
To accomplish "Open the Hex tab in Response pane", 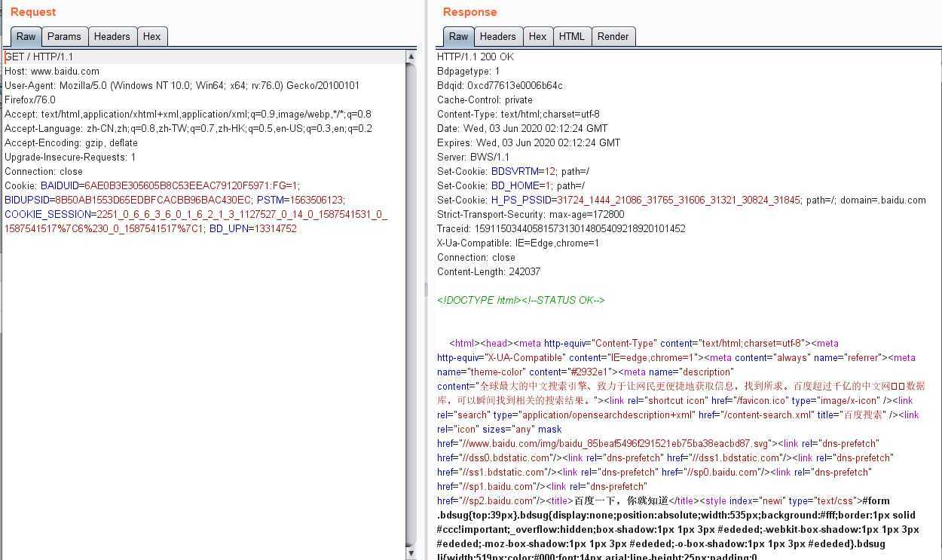I will click(538, 36).
